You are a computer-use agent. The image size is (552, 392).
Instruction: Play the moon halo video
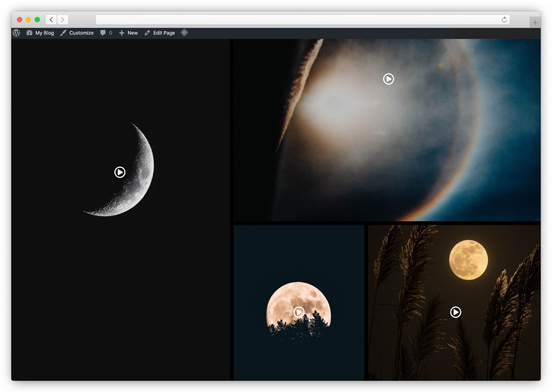click(x=388, y=79)
